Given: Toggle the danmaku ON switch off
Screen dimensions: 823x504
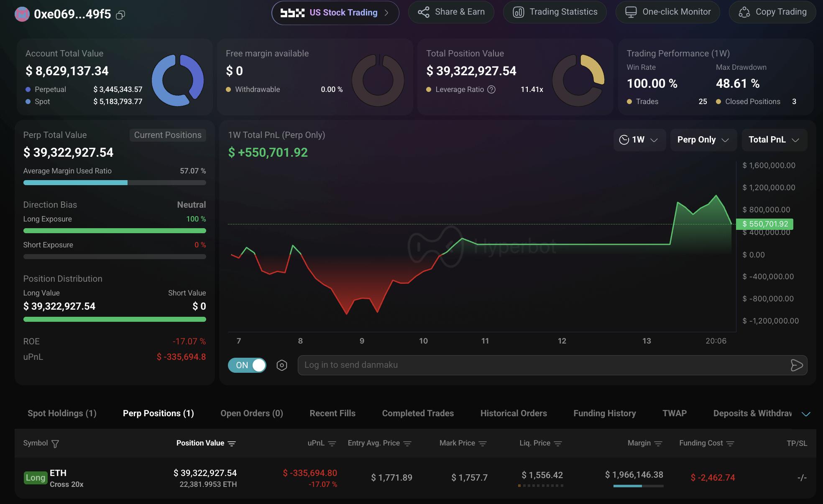Looking at the screenshot, I should (247, 365).
